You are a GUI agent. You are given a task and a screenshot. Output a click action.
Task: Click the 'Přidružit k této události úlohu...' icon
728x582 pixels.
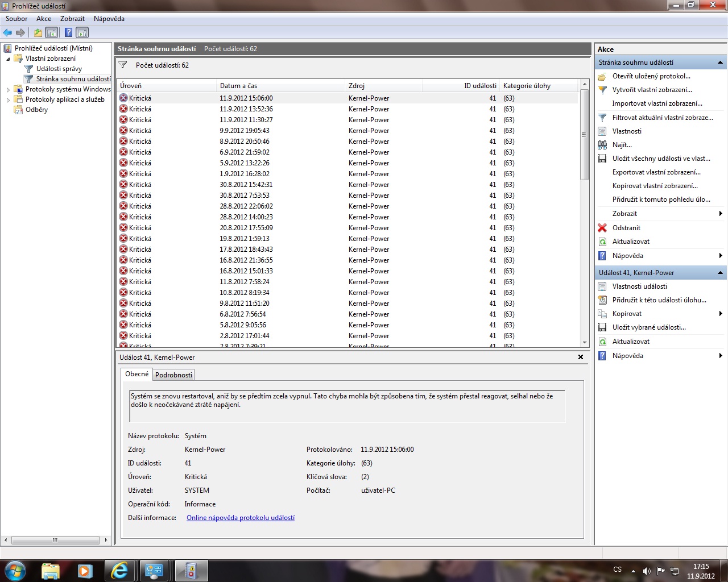(x=602, y=300)
